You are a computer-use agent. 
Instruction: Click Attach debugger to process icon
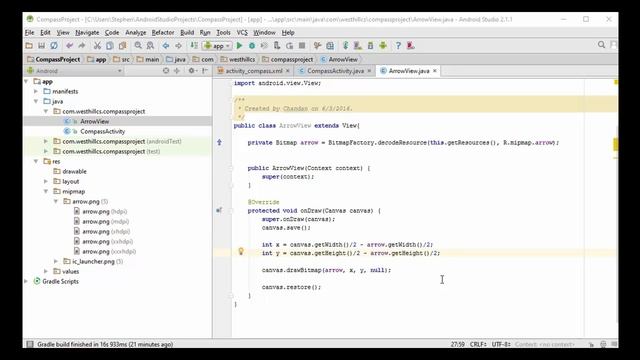point(277,46)
